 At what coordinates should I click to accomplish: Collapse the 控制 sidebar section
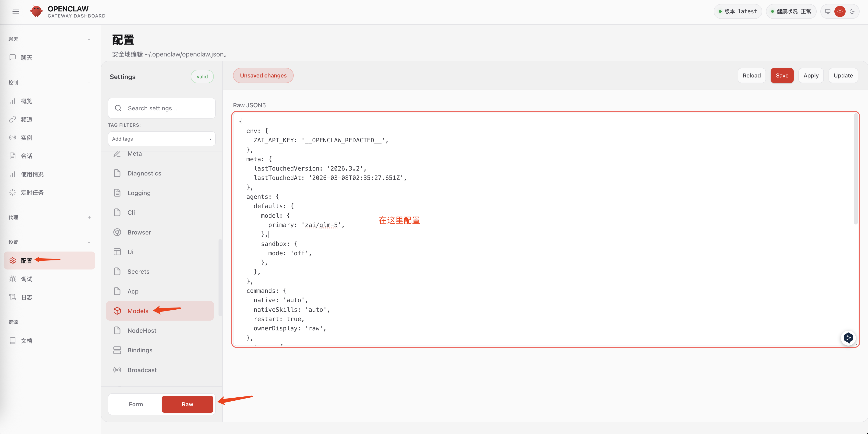point(89,83)
